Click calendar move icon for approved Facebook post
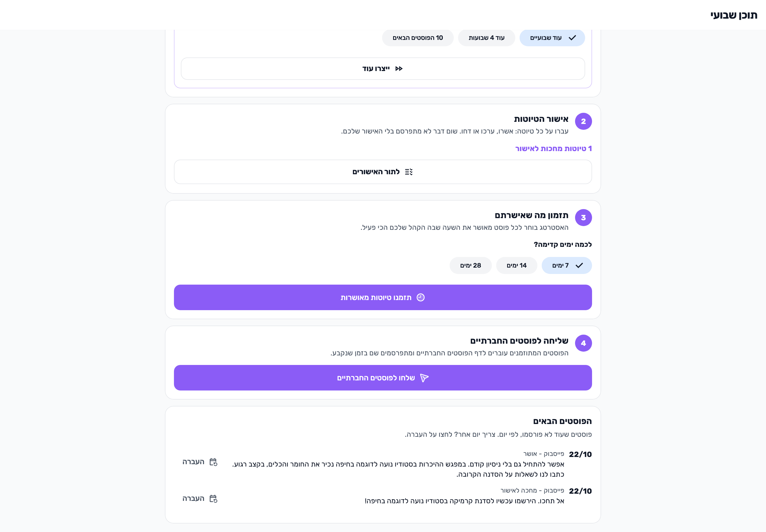Viewport: 766px width, 532px height. [x=213, y=462]
